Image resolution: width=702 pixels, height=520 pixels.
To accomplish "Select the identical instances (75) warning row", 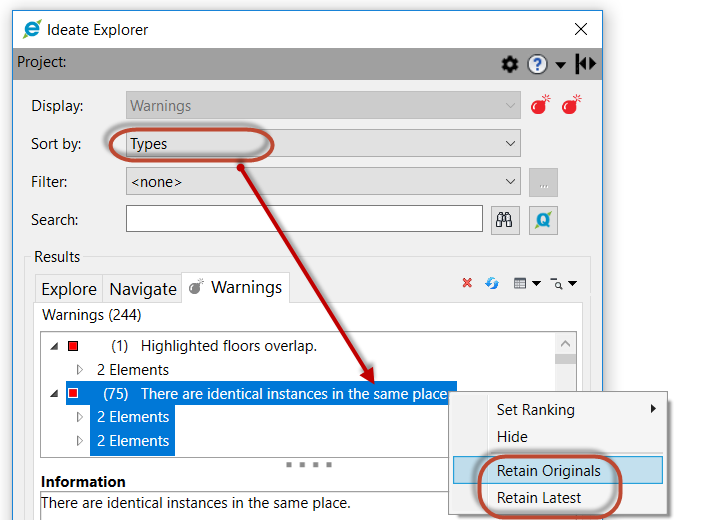I will click(x=261, y=393).
